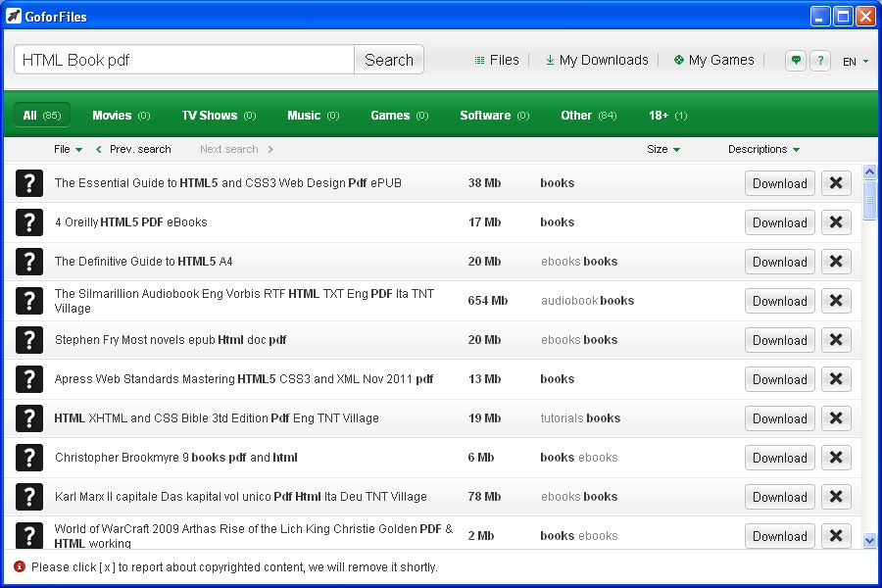Click the question mark icon for Definitive Guide to HTML5 A4

(x=29, y=262)
